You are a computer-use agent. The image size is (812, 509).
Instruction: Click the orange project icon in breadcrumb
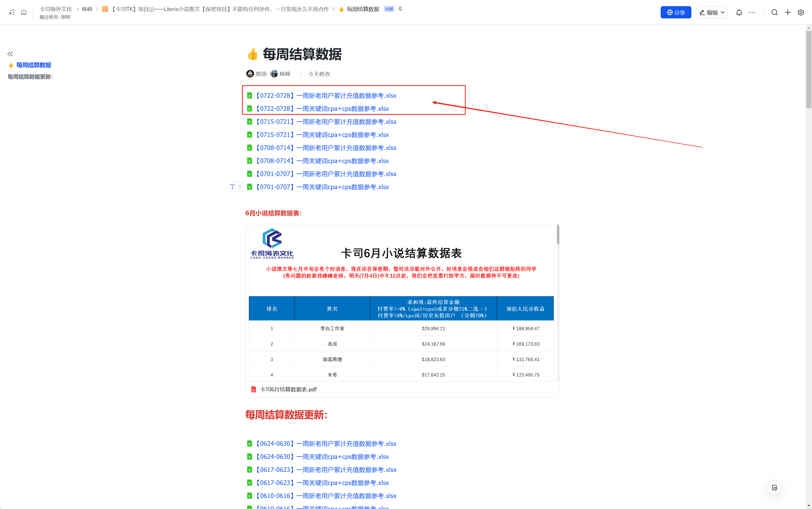pos(105,9)
